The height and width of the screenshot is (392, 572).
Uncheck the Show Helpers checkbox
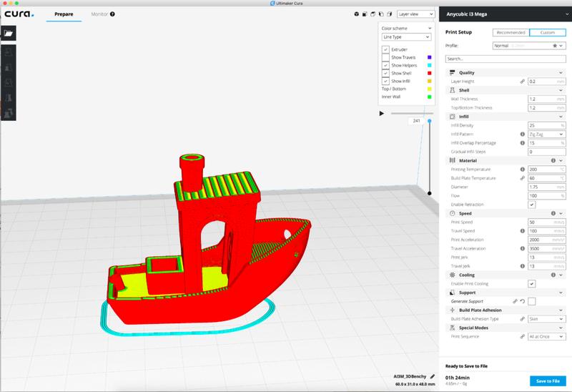[385, 65]
